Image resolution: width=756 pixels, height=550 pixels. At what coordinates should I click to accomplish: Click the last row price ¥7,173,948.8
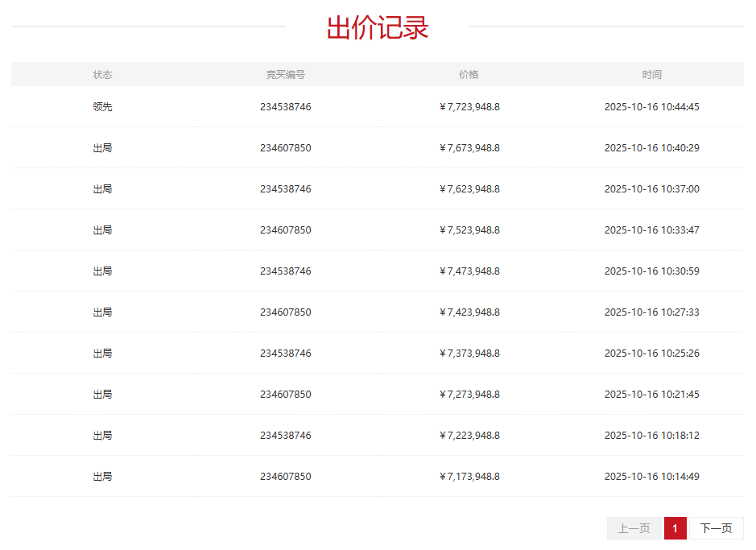pos(469,476)
